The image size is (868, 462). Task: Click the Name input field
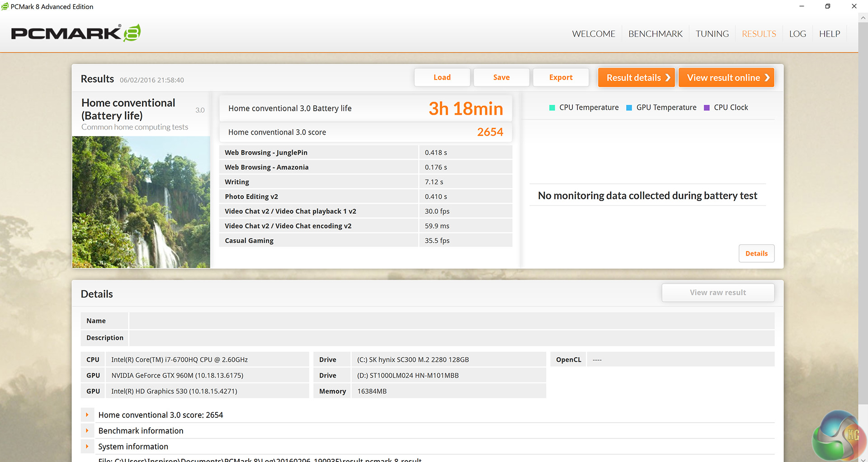[451, 321]
